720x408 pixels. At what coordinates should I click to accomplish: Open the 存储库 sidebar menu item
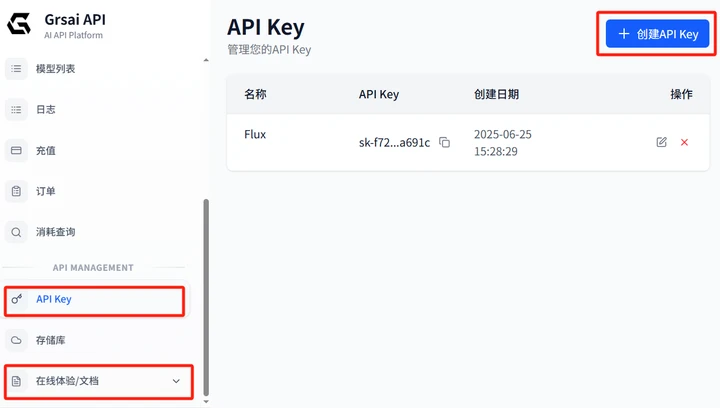point(52,340)
